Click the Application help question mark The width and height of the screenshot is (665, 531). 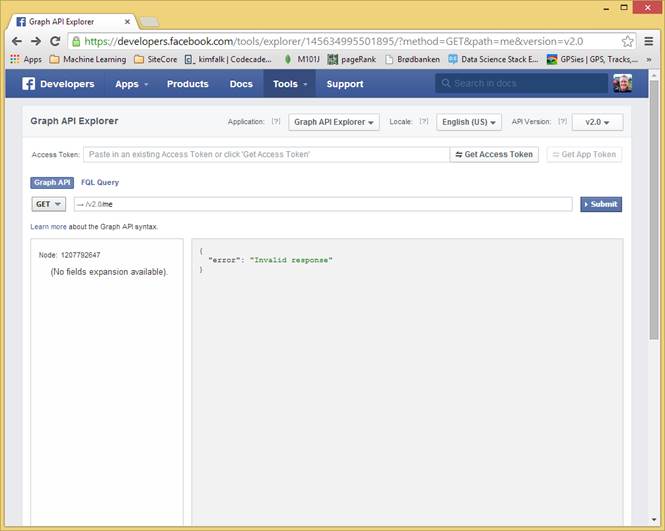pyautogui.click(x=276, y=121)
